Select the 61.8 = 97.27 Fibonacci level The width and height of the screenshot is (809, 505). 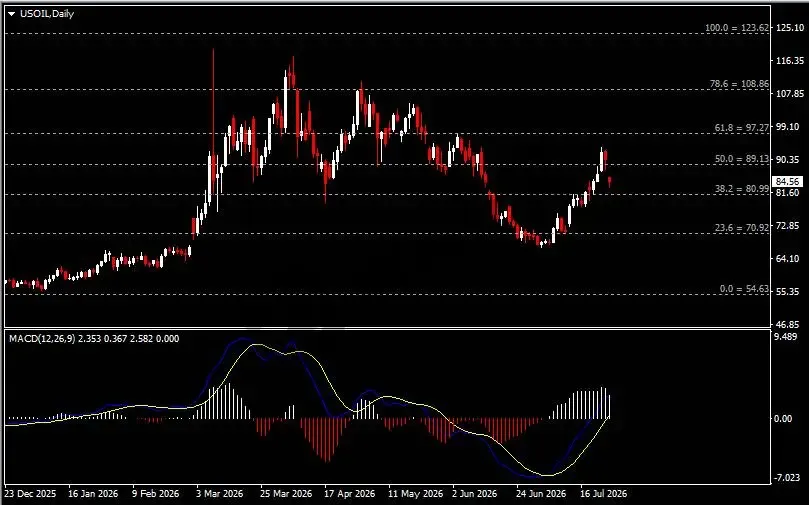(741, 127)
